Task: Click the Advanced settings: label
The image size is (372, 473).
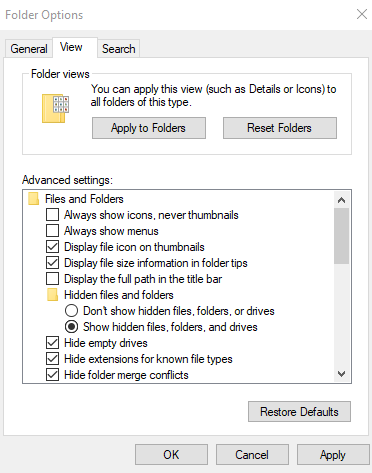Action: [x=67, y=180]
